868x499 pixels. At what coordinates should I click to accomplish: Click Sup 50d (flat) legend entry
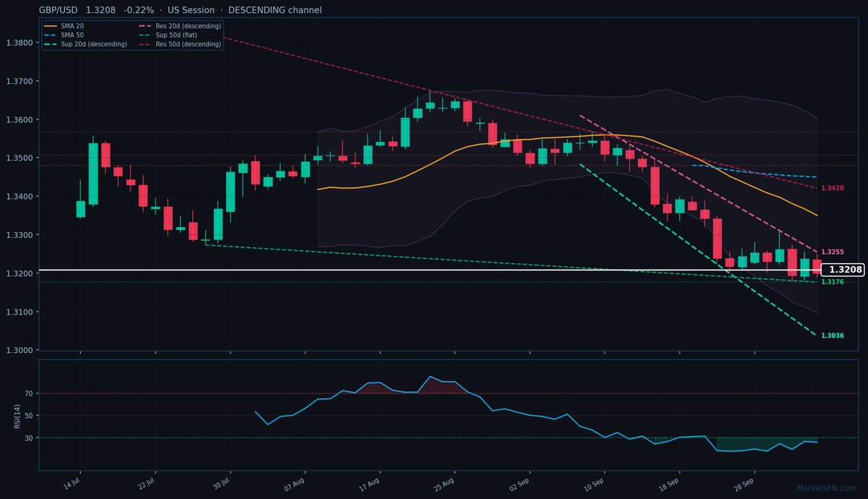tap(169, 35)
